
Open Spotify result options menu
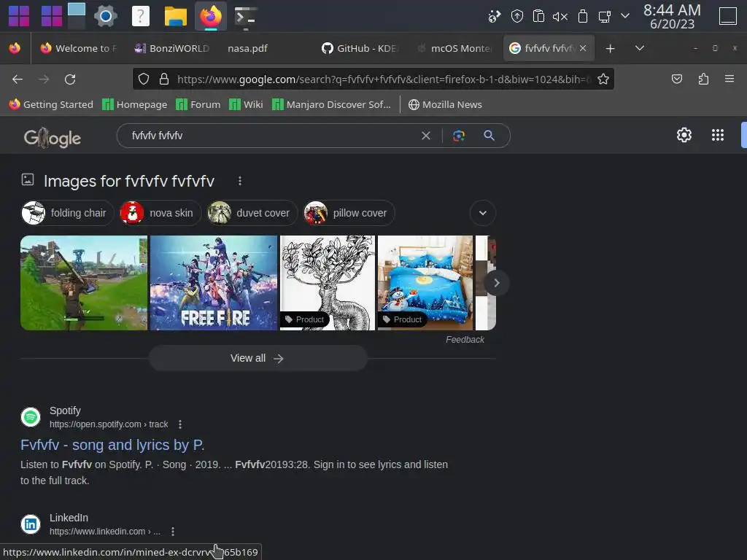click(x=180, y=424)
